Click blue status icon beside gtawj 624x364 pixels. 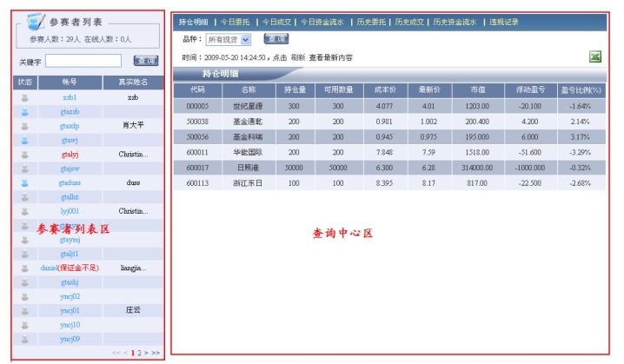click(x=24, y=140)
